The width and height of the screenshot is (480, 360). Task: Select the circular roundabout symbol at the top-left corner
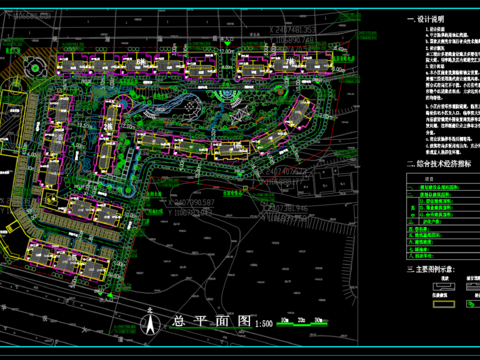[x=35, y=67]
